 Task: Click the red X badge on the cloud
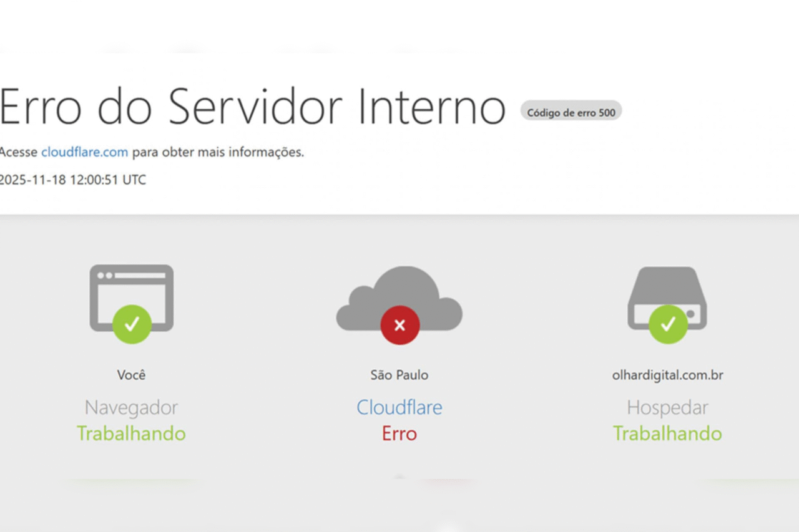point(400,325)
